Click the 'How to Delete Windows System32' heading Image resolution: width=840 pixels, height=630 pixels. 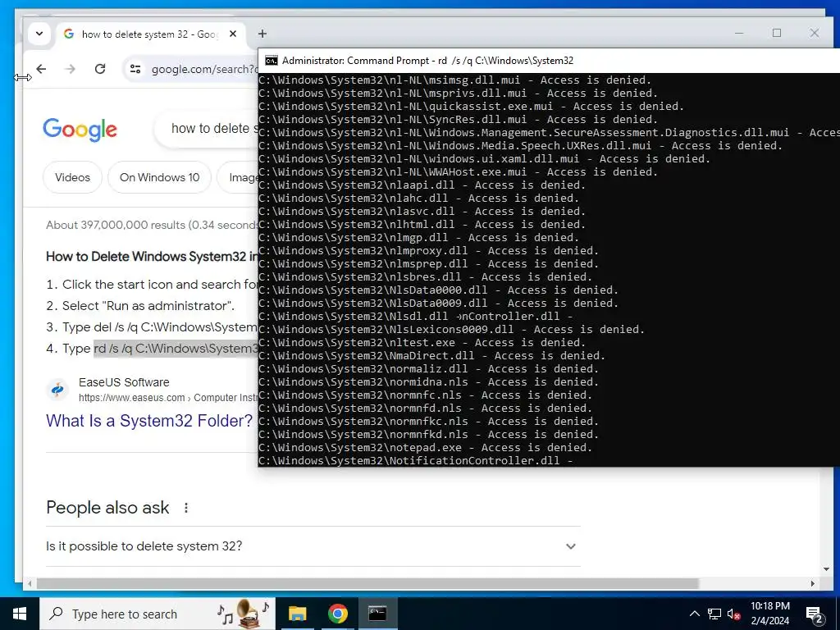tap(152, 257)
